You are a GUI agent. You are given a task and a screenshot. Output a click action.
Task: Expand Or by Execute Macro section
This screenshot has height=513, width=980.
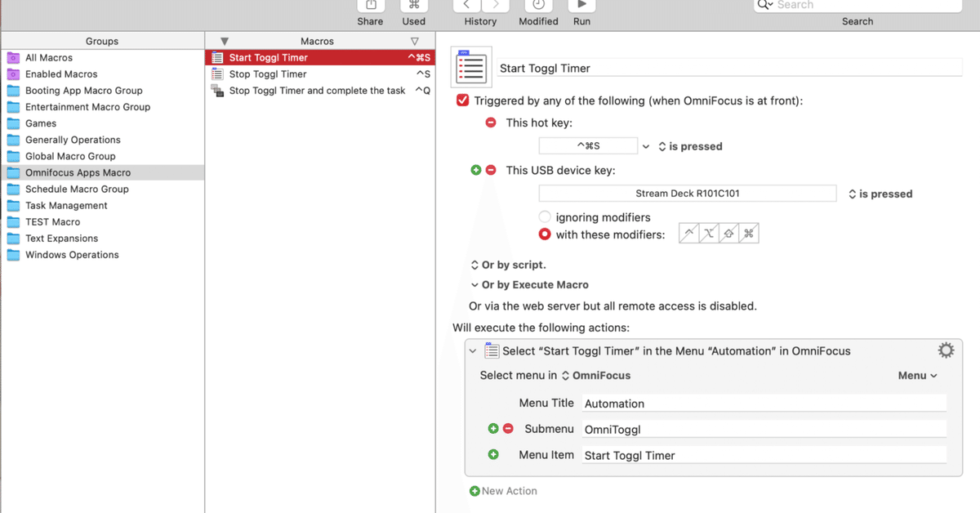tap(529, 284)
